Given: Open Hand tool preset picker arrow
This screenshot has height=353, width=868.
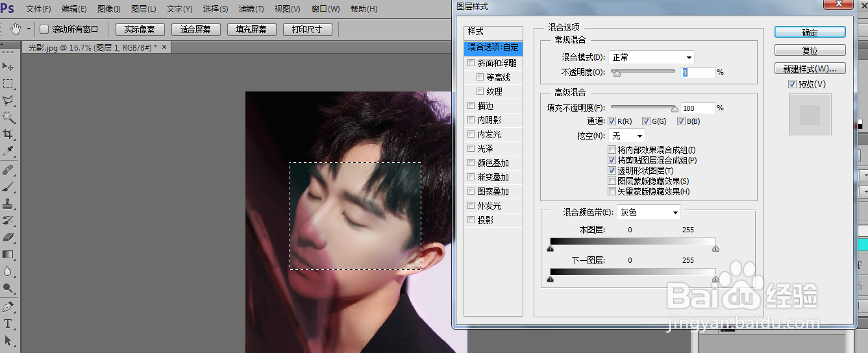Looking at the screenshot, I should (29, 30).
